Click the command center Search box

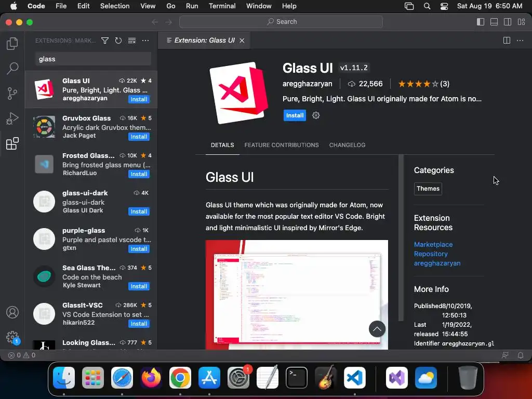[x=281, y=22]
